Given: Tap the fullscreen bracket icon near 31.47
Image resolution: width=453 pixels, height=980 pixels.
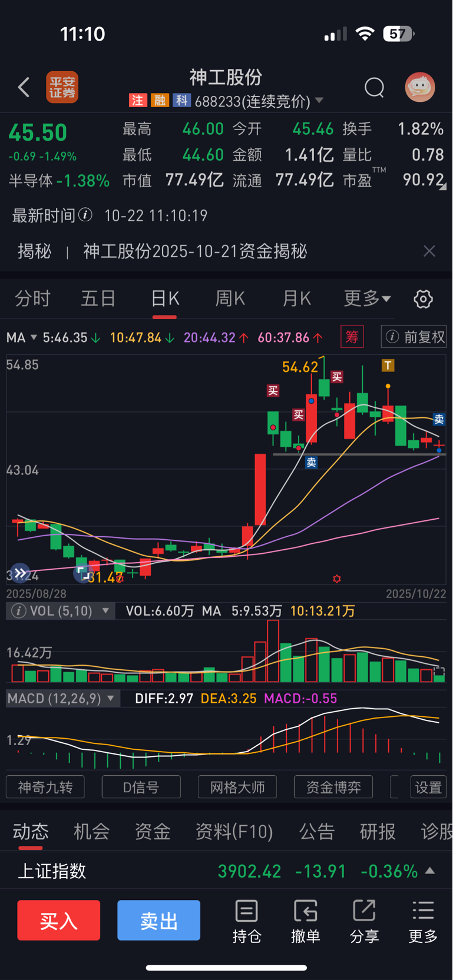Looking at the screenshot, I should pos(82,573).
